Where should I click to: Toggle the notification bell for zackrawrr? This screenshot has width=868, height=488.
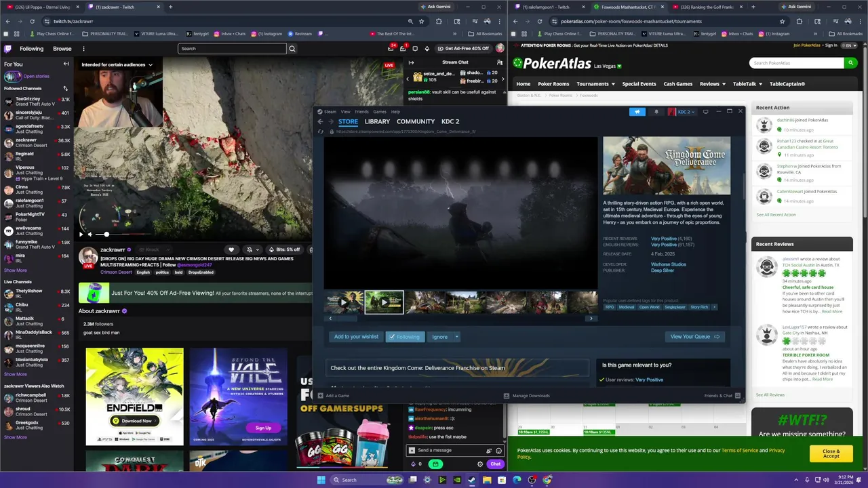pos(250,249)
